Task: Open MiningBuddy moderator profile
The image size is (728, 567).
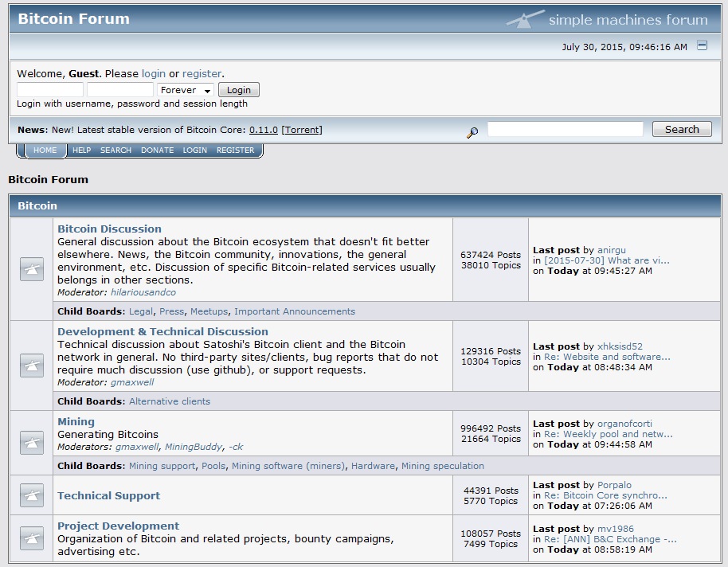Action: point(193,447)
